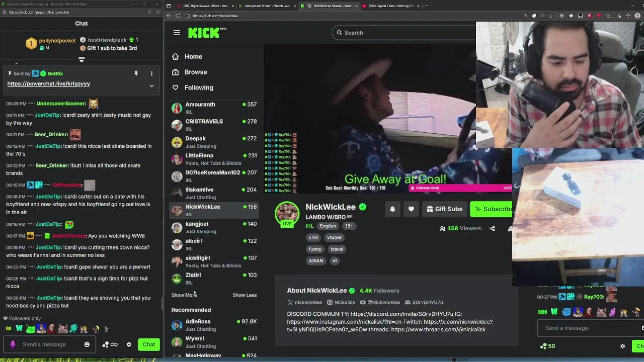Open the SQrvDHYU7u Discord link

(x=424, y=302)
